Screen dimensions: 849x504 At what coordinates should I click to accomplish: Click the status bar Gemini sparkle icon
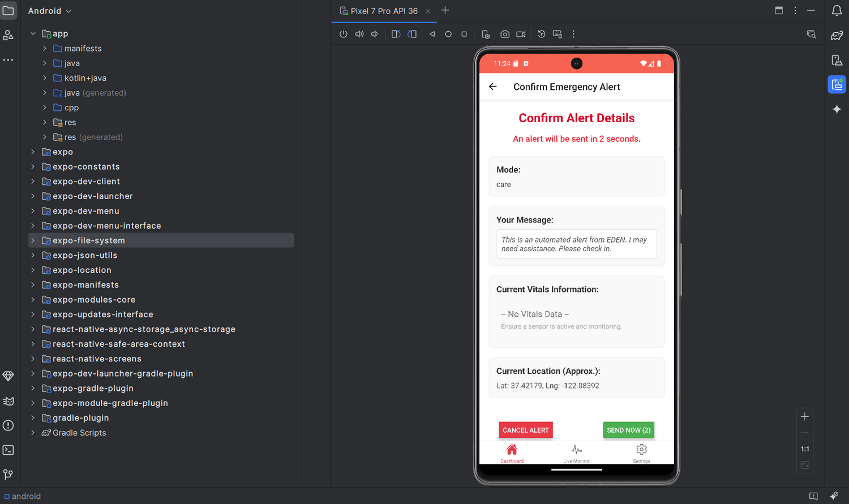(x=834, y=496)
